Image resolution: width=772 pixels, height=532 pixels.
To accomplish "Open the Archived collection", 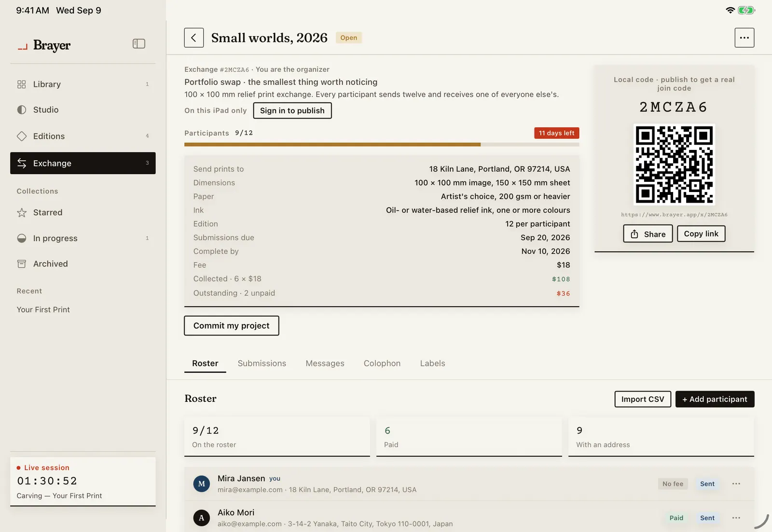I will [x=83, y=264].
